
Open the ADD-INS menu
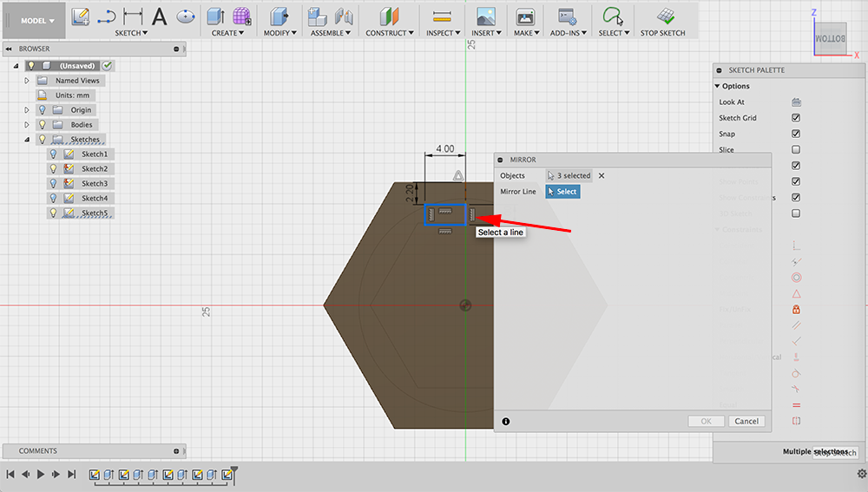[568, 33]
